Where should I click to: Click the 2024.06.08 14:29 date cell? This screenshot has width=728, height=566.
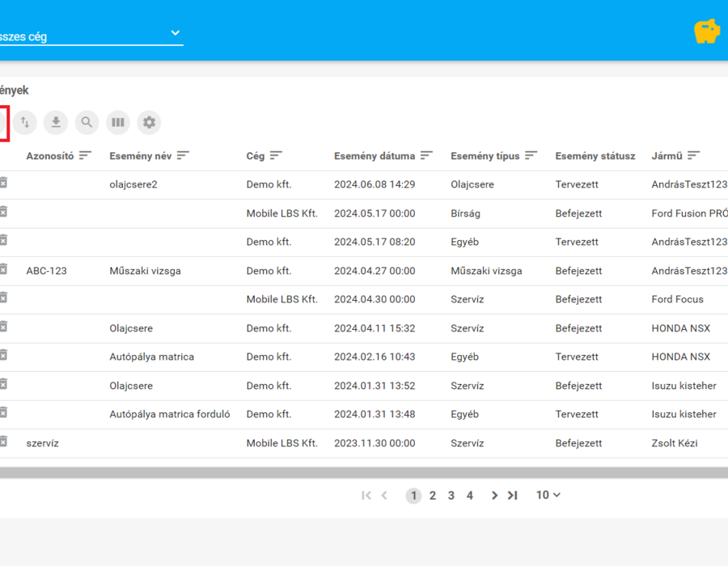(x=375, y=184)
